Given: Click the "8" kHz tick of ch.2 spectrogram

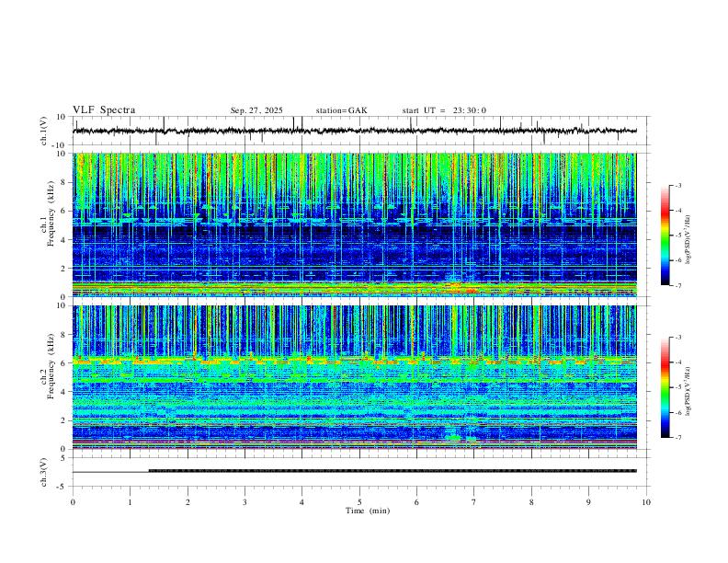Looking at the screenshot, I should click(x=63, y=335).
